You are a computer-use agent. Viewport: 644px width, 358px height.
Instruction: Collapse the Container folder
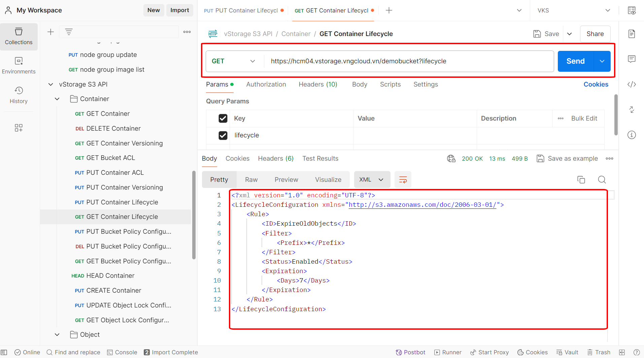tap(57, 99)
